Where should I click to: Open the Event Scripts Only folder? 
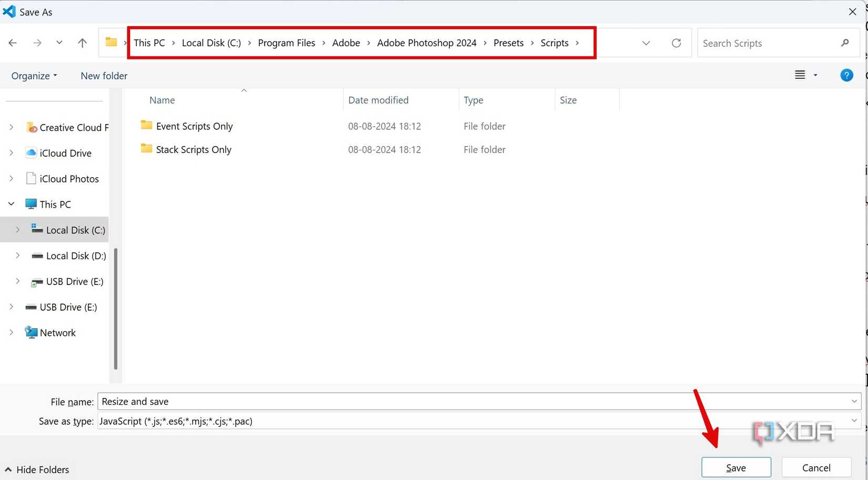194,126
